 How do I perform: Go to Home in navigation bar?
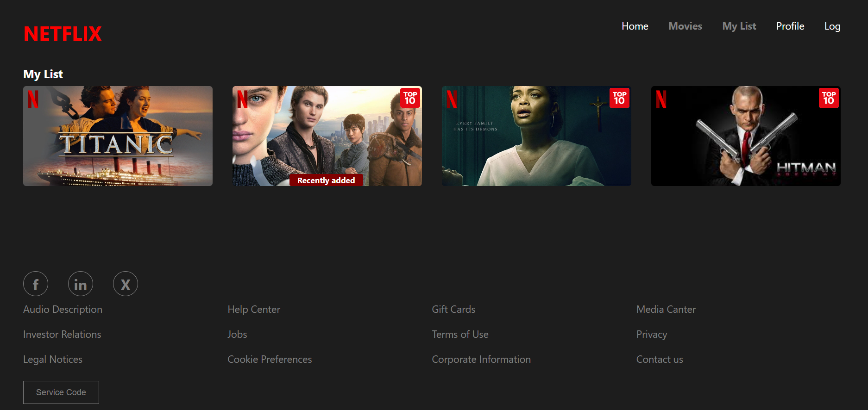click(635, 26)
